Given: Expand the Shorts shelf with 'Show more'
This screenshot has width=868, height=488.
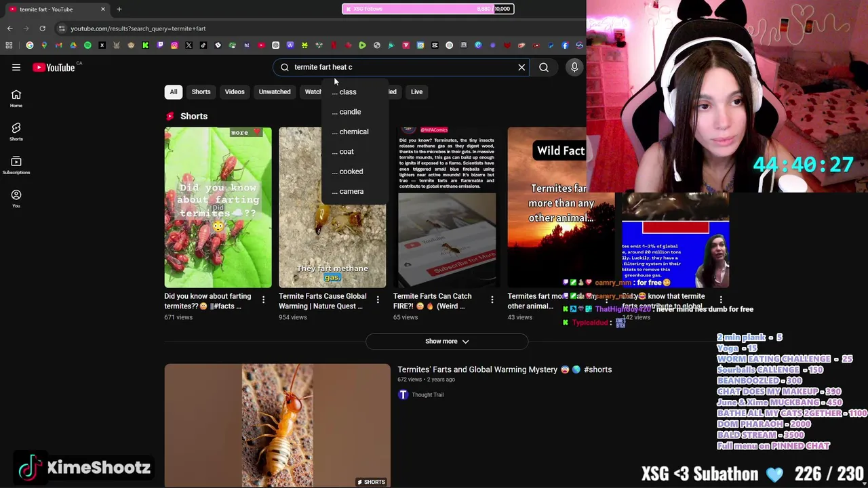Looking at the screenshot, I should 447,341.
